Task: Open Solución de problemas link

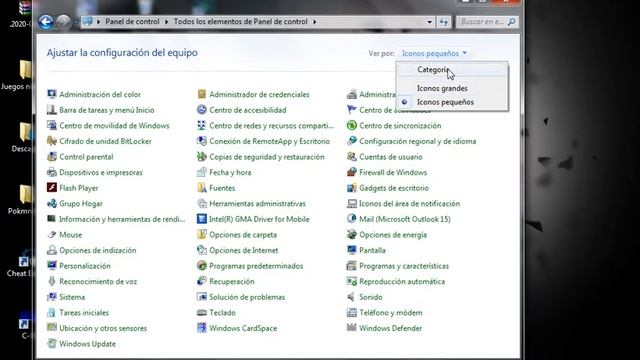Action: coord(247,297)
